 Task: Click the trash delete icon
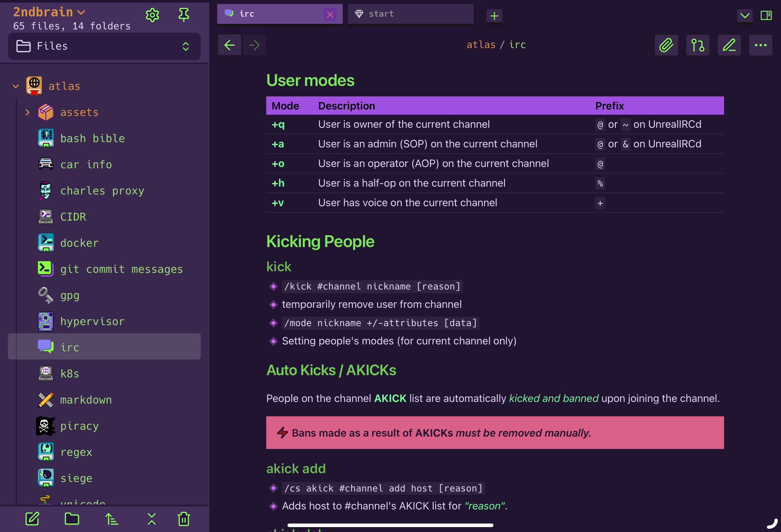[183, 519]
